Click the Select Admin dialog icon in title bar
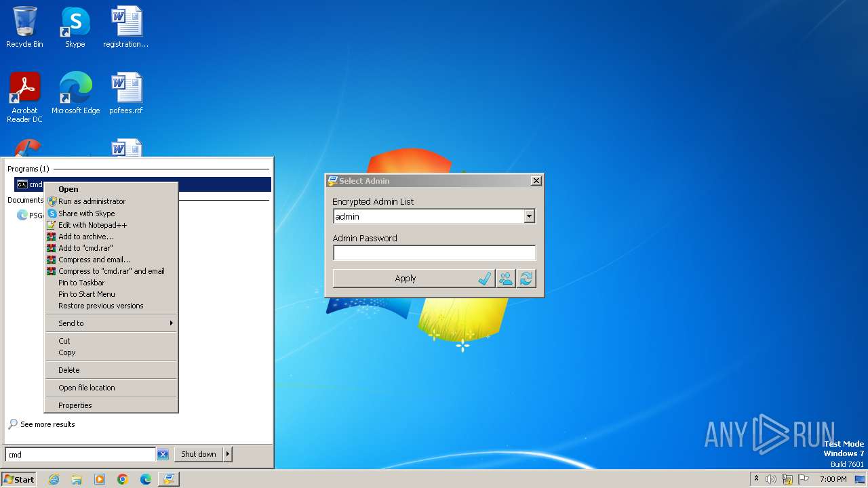The width and height of the screenshot is (868, 488). (x=332, y=181)
